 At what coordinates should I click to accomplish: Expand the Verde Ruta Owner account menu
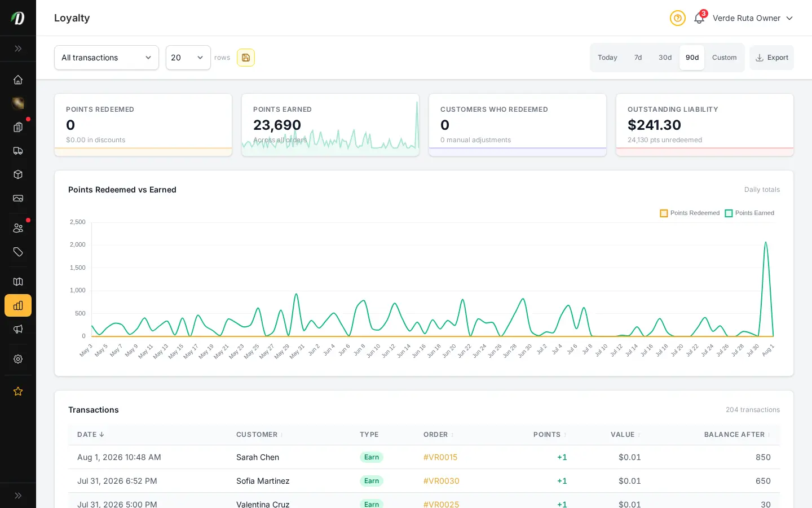(753, 18)
